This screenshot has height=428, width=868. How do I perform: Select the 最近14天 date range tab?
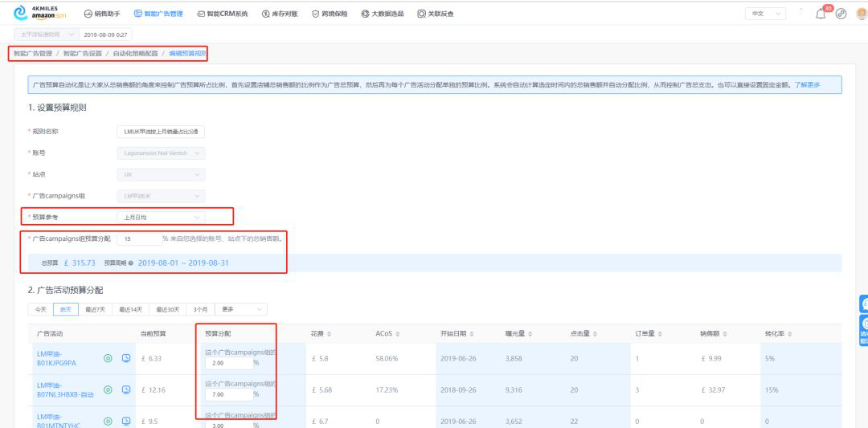point(131,310)
